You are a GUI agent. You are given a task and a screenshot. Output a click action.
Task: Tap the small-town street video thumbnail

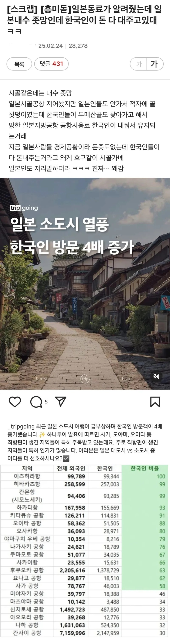click(x=85, y=283)
